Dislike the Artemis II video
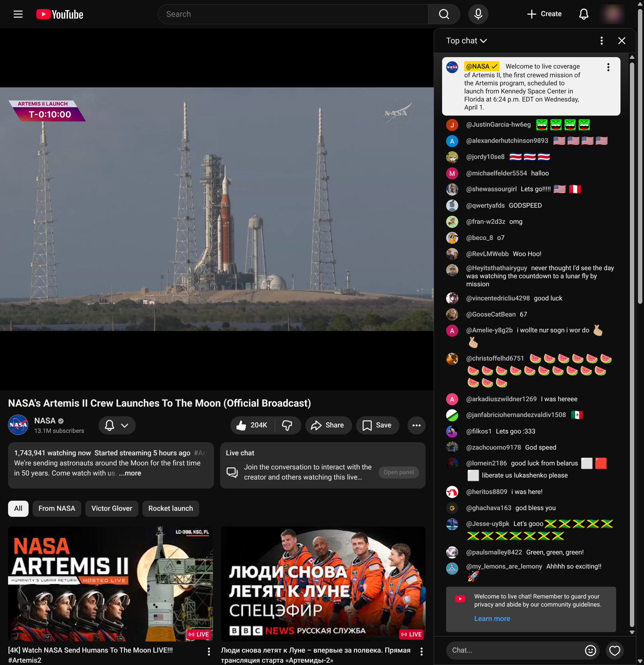644x665 pixels. pos(287,425)
